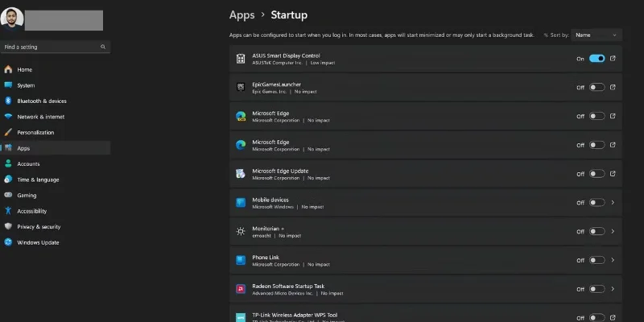Screen dimensions: 644x322
Task: Go to Windows Update section
Action: (x=38, y=242)
